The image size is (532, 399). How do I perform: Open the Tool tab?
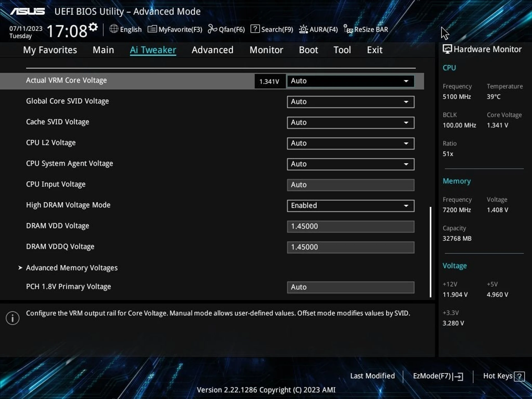[x=342, y=50]
